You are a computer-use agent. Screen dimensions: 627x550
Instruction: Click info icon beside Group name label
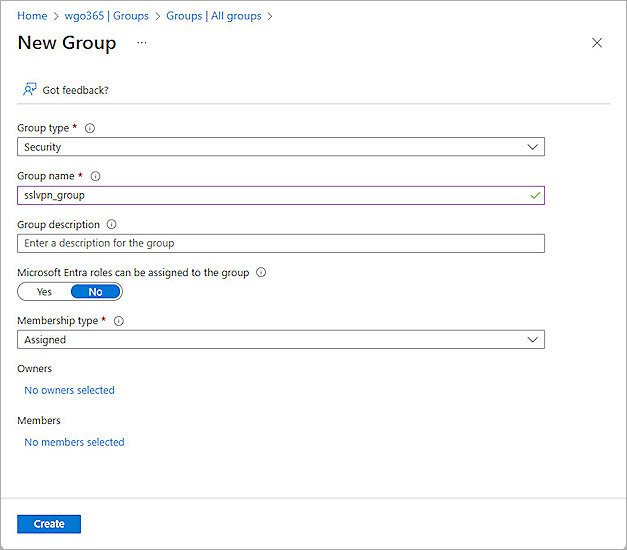(x=96, y=176)
